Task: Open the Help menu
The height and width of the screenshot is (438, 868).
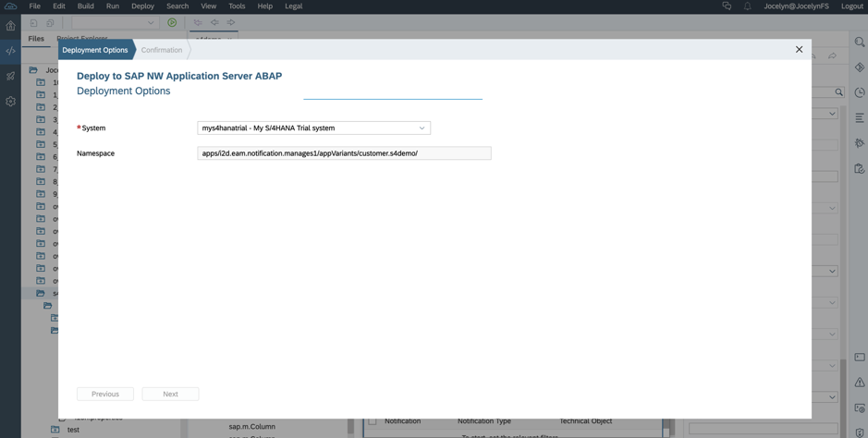Action: point(264,6)
